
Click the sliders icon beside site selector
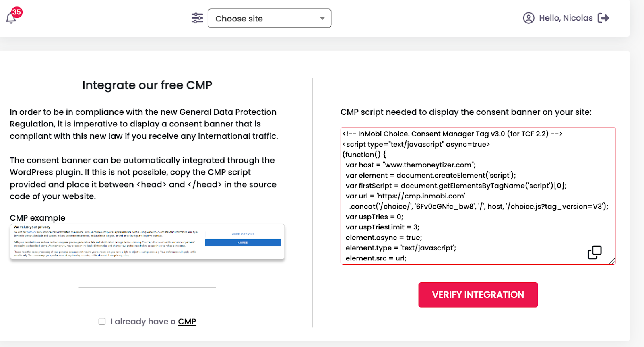pos(197,18)
